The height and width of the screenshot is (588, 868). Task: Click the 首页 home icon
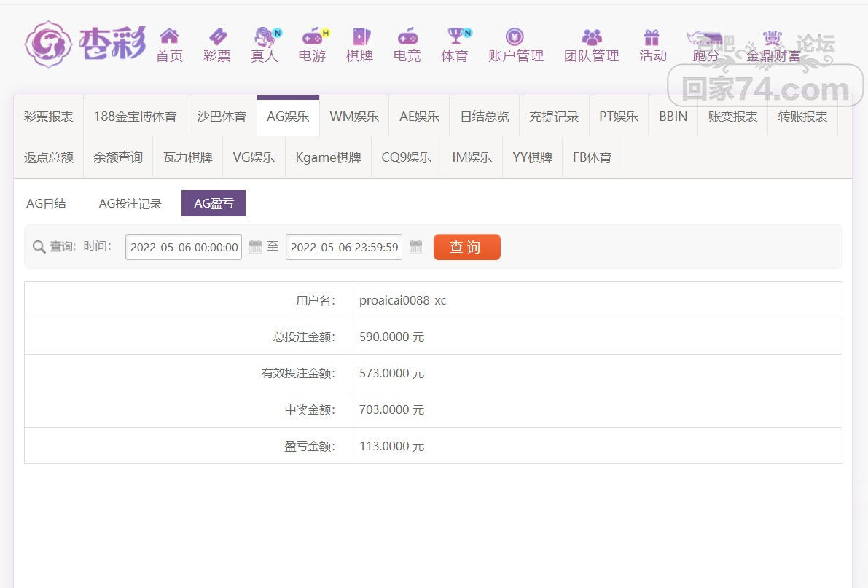coord(169,36)
